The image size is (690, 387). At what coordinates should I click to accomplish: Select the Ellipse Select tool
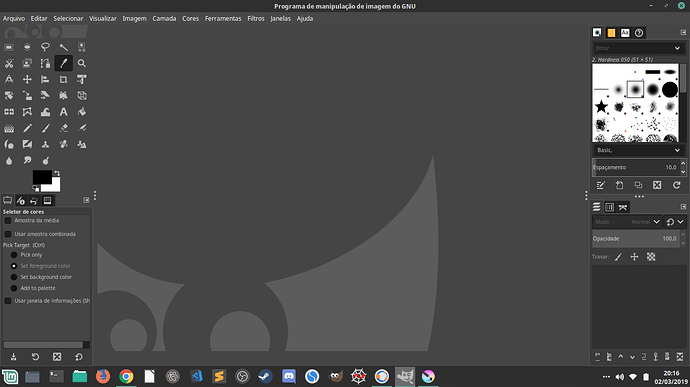click(27, 47)
